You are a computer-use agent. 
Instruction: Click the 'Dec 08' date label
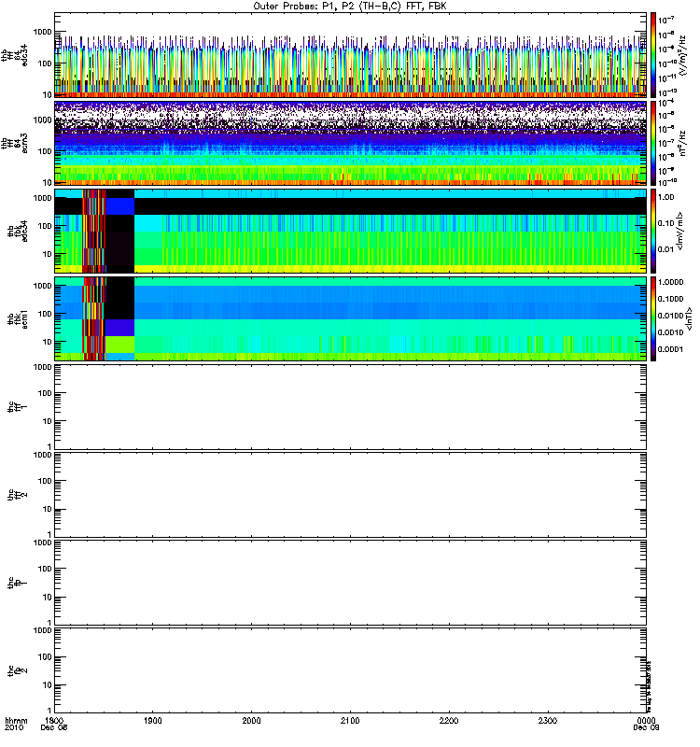pyautogui.click(x=54, y=728)
